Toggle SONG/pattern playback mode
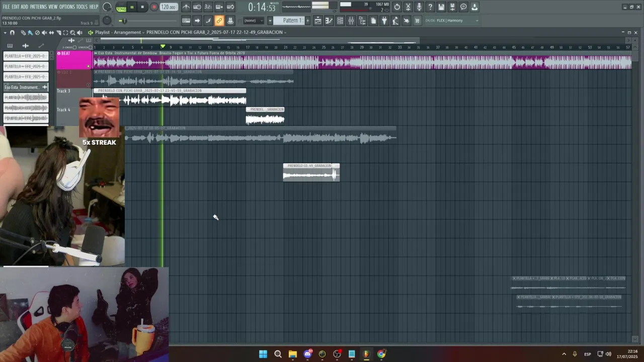644x362 pixels. [x=121, y=7]
